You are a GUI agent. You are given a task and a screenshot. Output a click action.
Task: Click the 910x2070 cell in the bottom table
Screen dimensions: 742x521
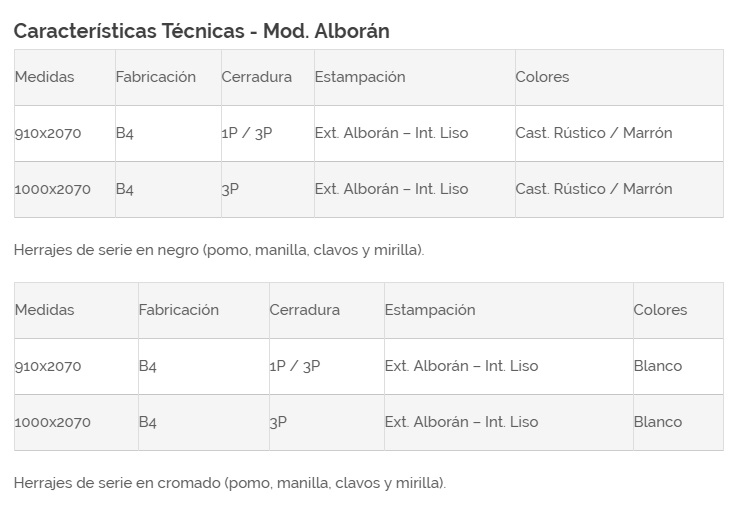[x=48, y=366]
